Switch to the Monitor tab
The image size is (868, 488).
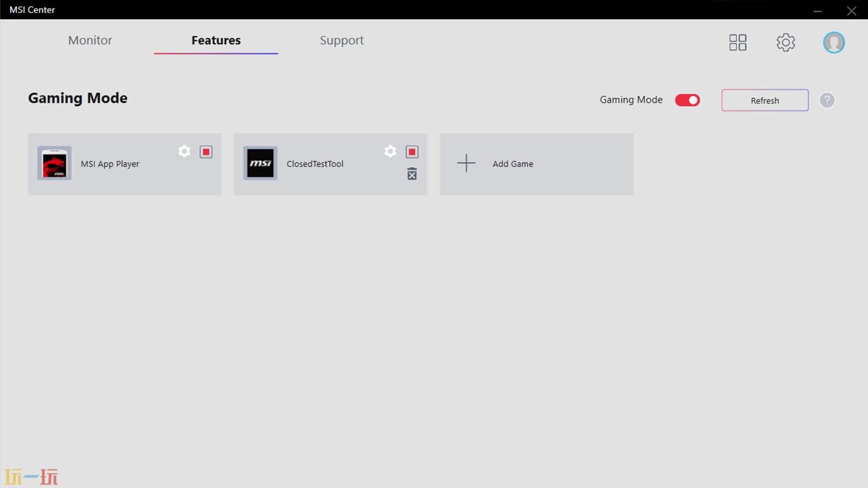point(90,40)
